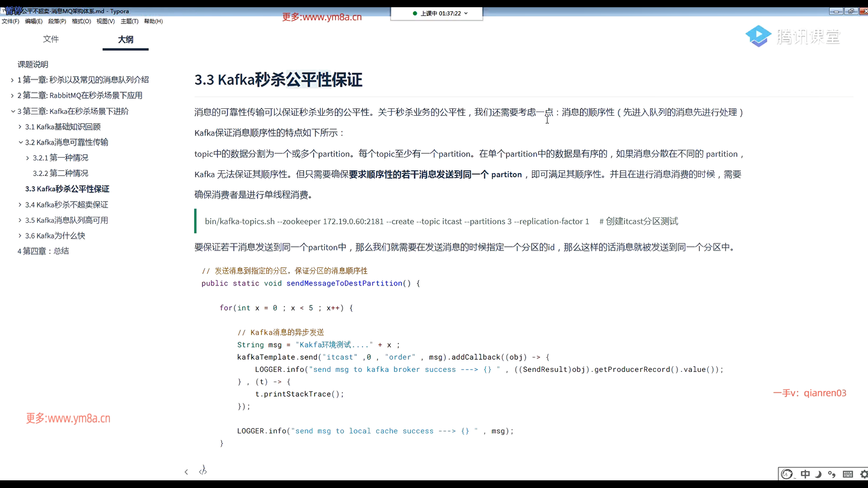Expand section 3.4 Kafka秒杀不超卖保证

click(x=20, y=205)
